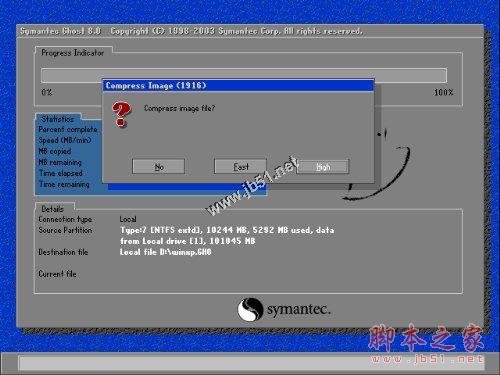Click the 'Details' group heading
This screenshot has height=375, width=500.
coord(52,209)
